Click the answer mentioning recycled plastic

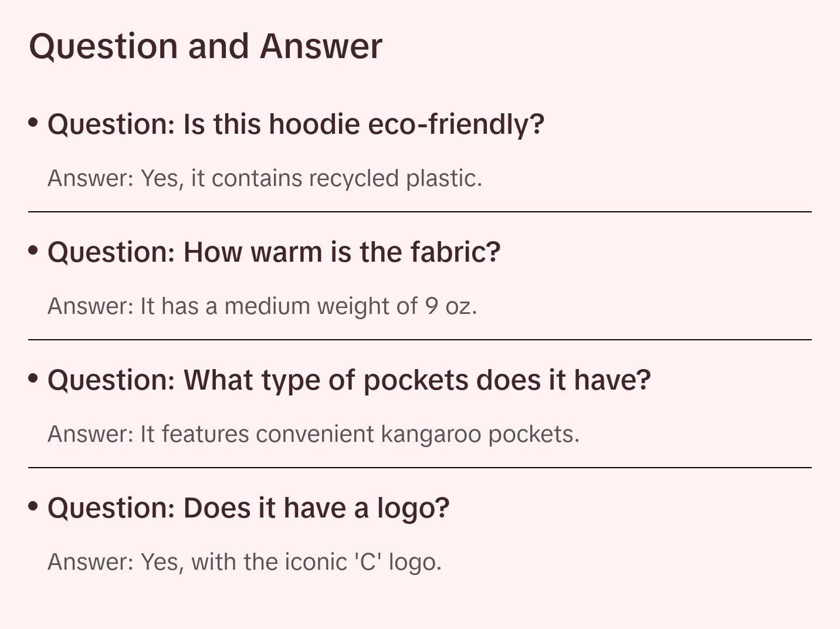(x=265, y=178)
